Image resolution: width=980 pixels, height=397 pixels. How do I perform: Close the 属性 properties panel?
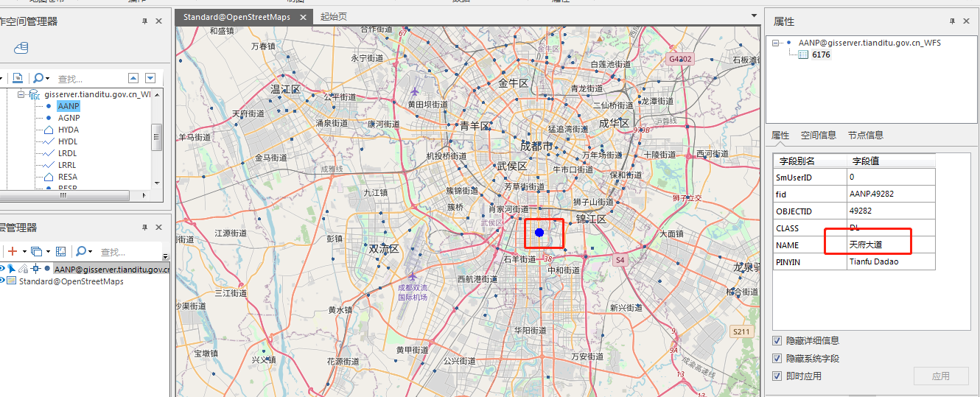point(966,21)
